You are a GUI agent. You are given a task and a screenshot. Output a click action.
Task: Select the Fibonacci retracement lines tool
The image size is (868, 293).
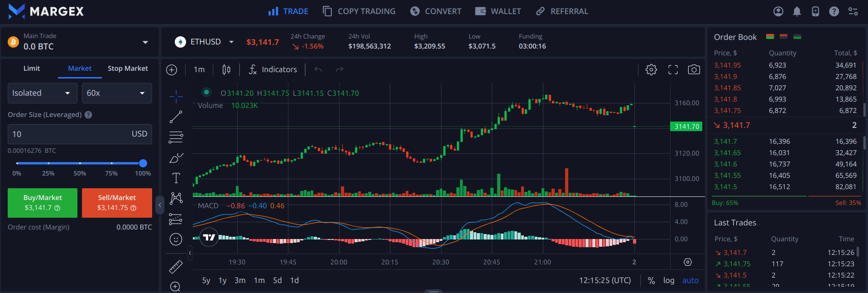(x=176, y=137)
